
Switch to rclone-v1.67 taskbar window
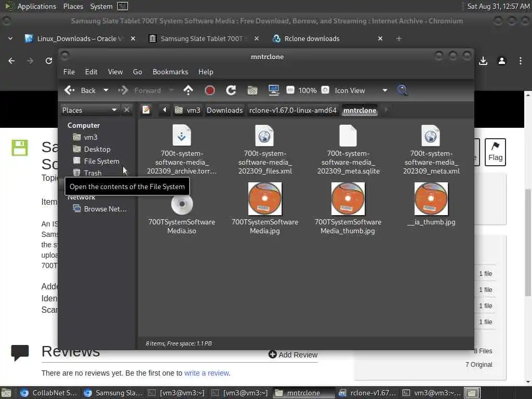tap(367, 393)
